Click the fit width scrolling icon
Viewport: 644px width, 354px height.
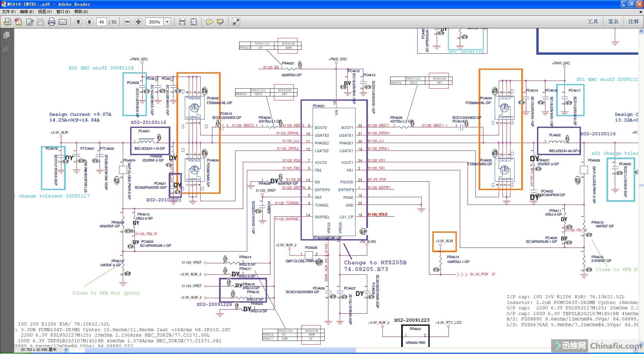(x=182, y=22)
